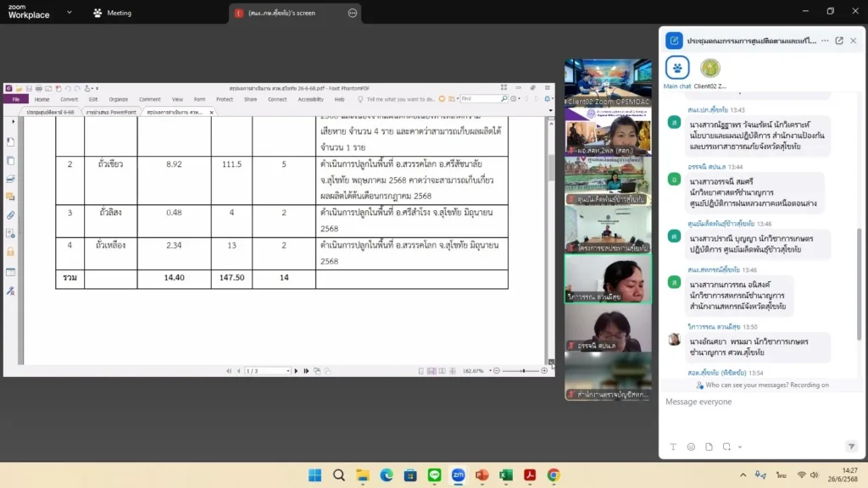Open Excel from the taskbar
868x488 pixels.
point(505,475)
